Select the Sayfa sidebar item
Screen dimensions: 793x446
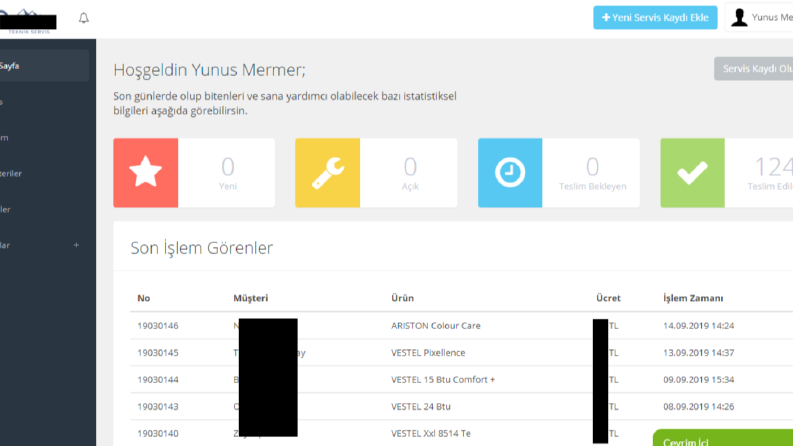[x=44, y=66]
